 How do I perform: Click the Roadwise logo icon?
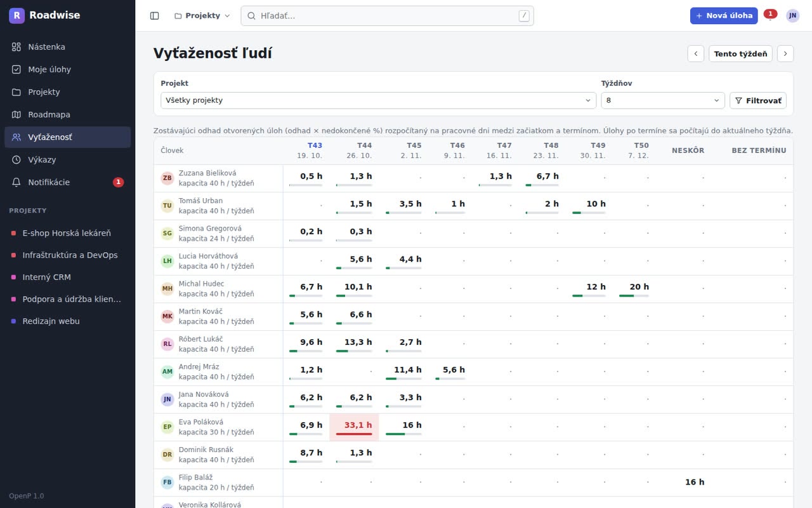pos(16,15)
